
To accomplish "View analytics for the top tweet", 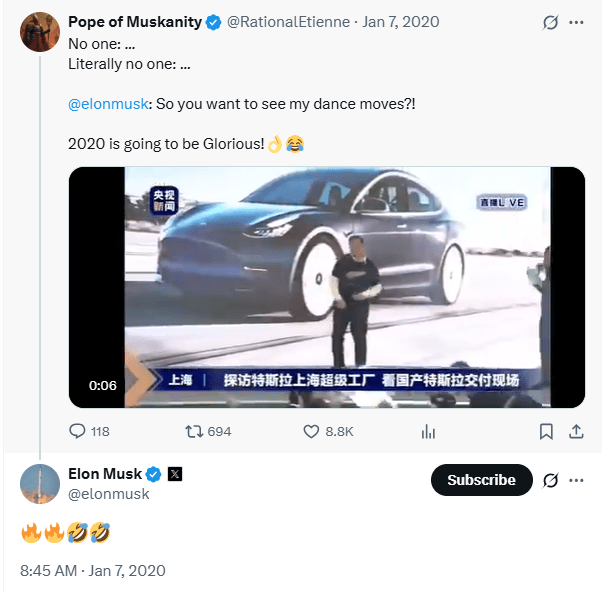I will (429, 432).
